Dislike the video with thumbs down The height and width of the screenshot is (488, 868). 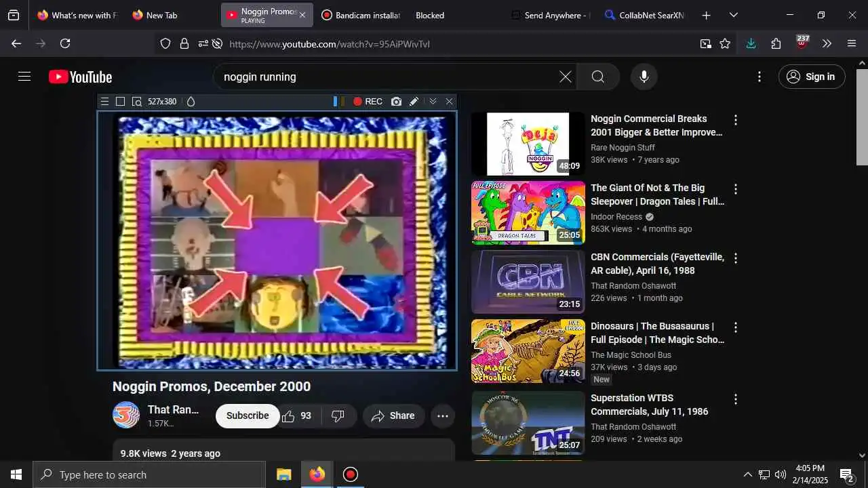pos(338,416)
